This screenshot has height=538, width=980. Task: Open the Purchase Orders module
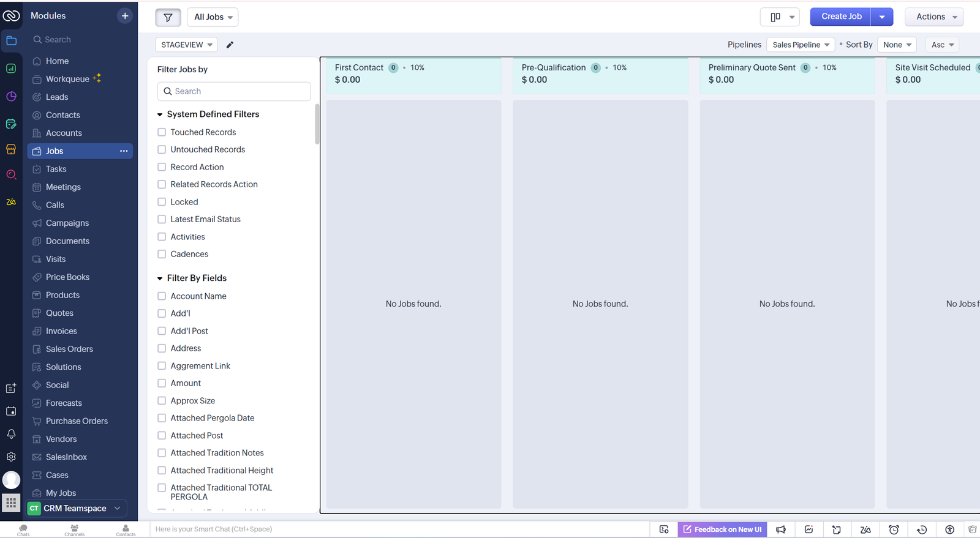click(x=77, y=421)
